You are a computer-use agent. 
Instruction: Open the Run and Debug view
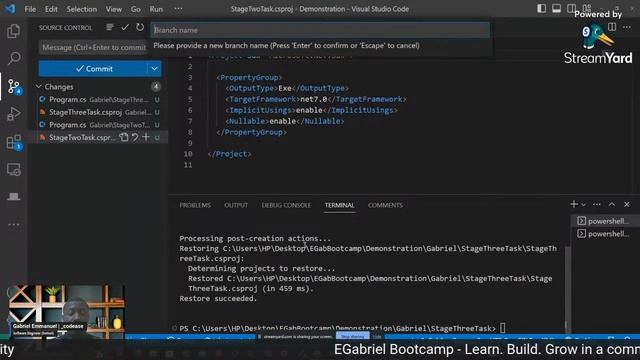point(13,114)
